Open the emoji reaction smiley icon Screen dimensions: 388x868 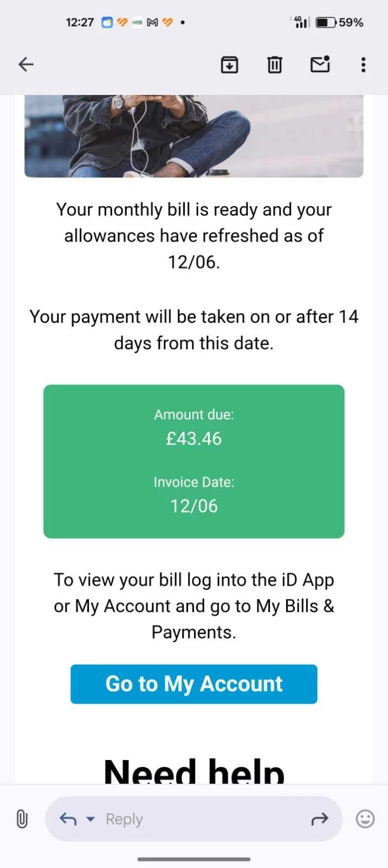click(x=365, y=819)
